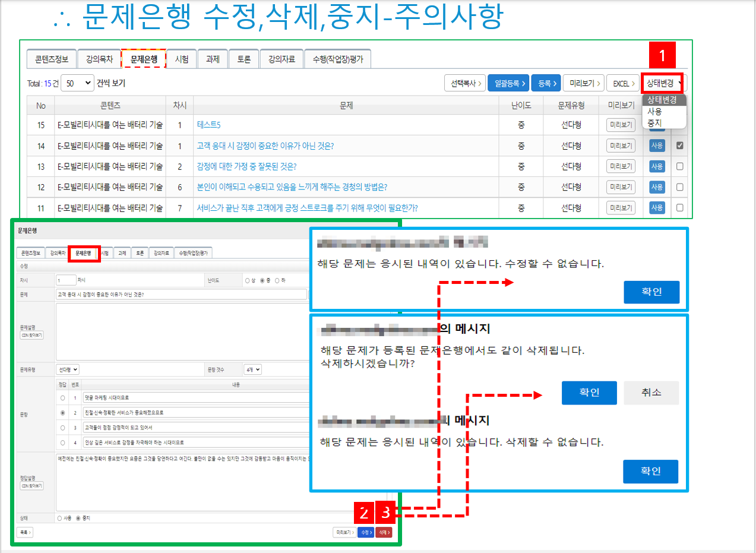Click the red 삭제 button in the edit form
Screen dimensions: 756x553
tap(384, 532)
